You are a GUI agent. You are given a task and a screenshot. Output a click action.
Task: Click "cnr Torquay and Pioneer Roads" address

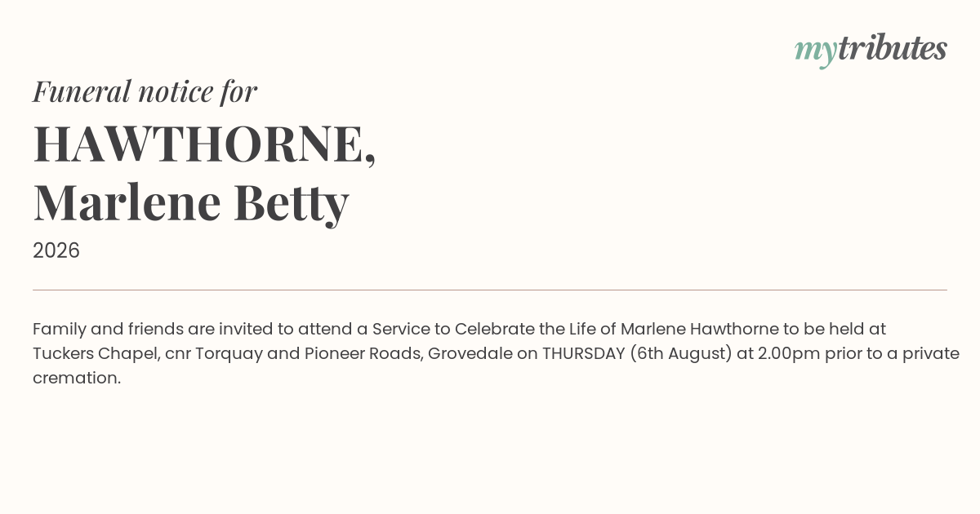[294, 354]
